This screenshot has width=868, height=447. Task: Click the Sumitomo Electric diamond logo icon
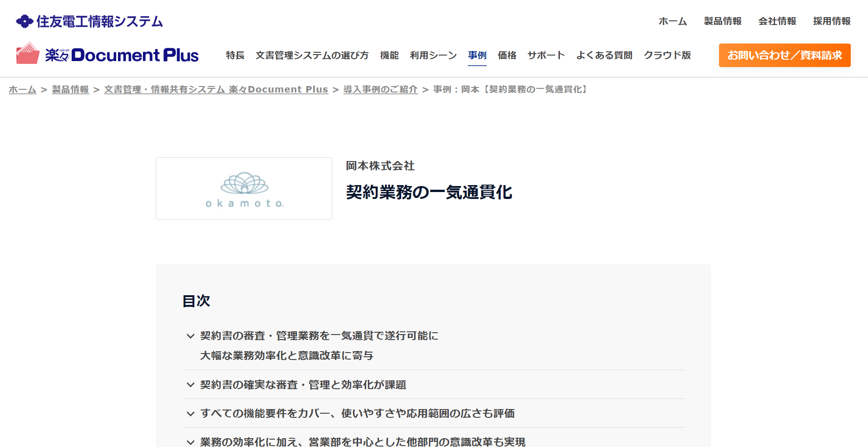[x=24, y=21]
